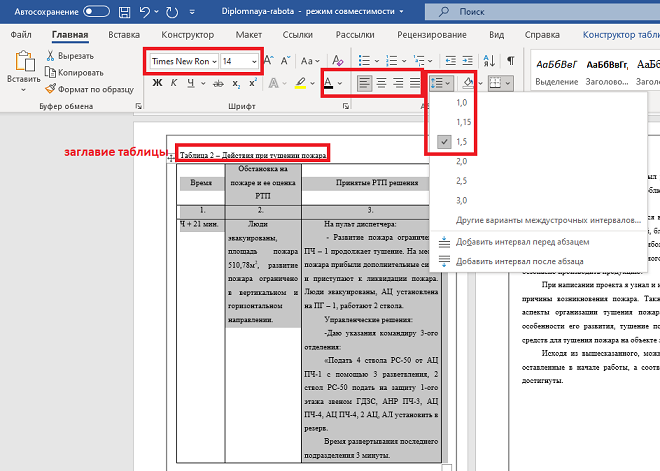Toggle the Автосохранение switch
The image size is (660, 471).
tap(97, 11)
